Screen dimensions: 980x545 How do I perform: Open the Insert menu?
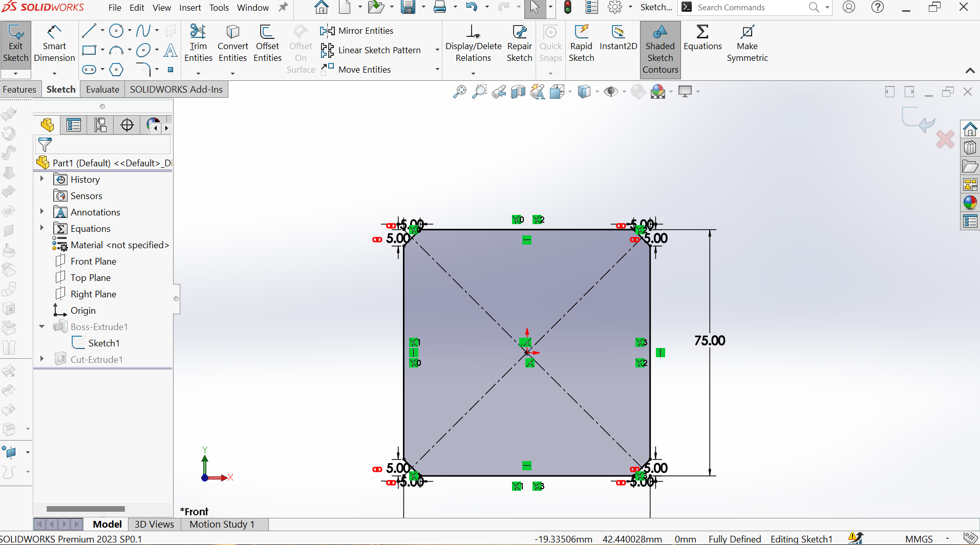(x=190, y=8)
